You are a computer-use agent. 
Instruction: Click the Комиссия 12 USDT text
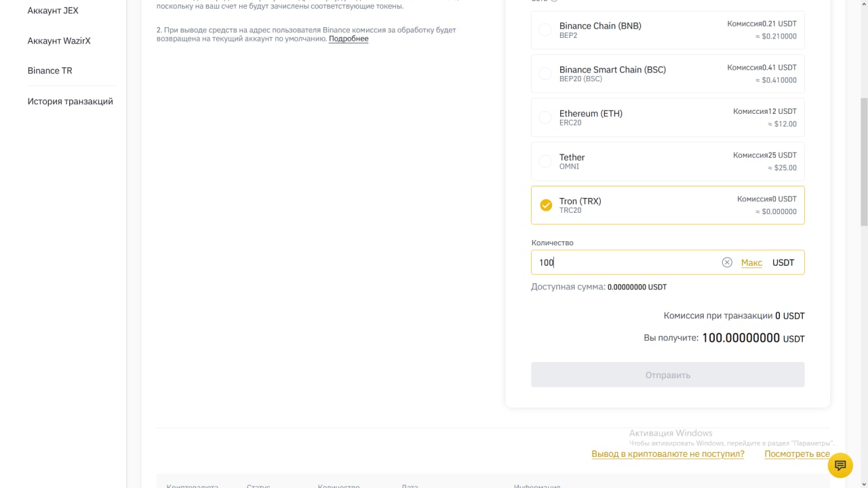765,111
